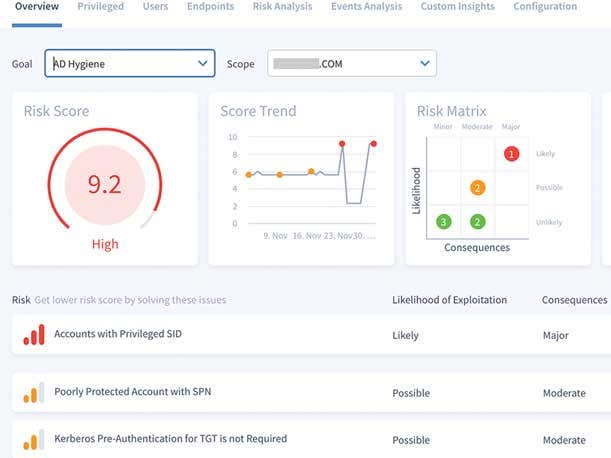Image resolution: width=611 pixels, height=458 pixels.
Task: Click the green bubble numbered 2 in Risk Matrix
Action: click(x=478, y=221)
